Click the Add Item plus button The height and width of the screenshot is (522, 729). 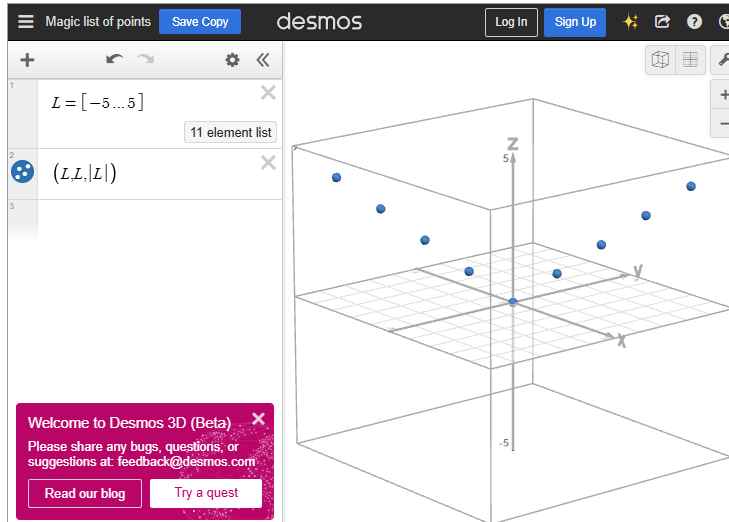(27, 60)
